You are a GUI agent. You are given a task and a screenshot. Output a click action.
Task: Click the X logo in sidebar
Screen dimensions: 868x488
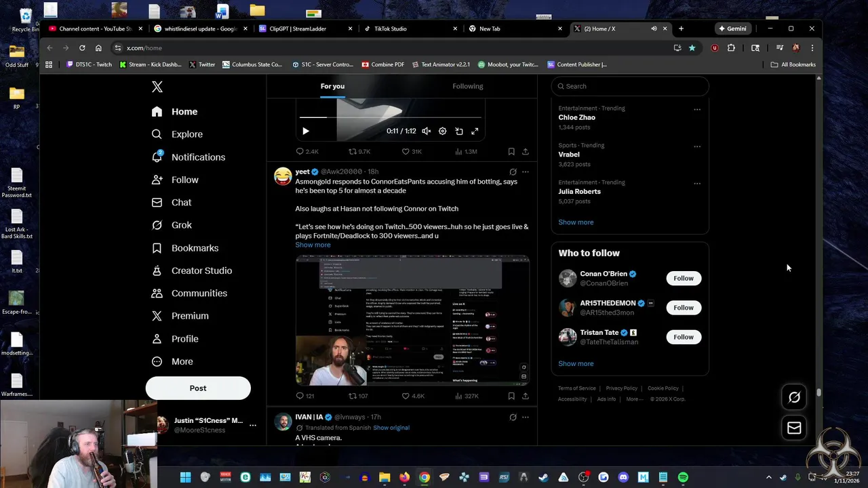click(x=157, y=87)
